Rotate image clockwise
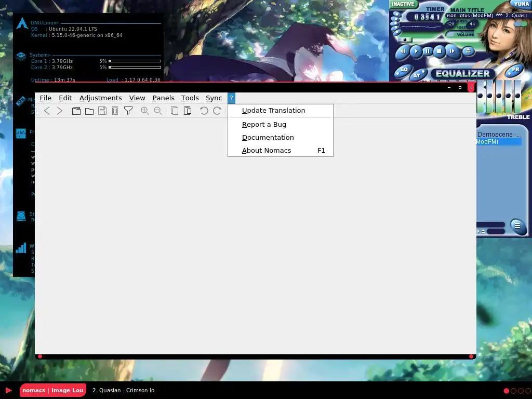This screenshot has height=399, width=532. point(217,111)
